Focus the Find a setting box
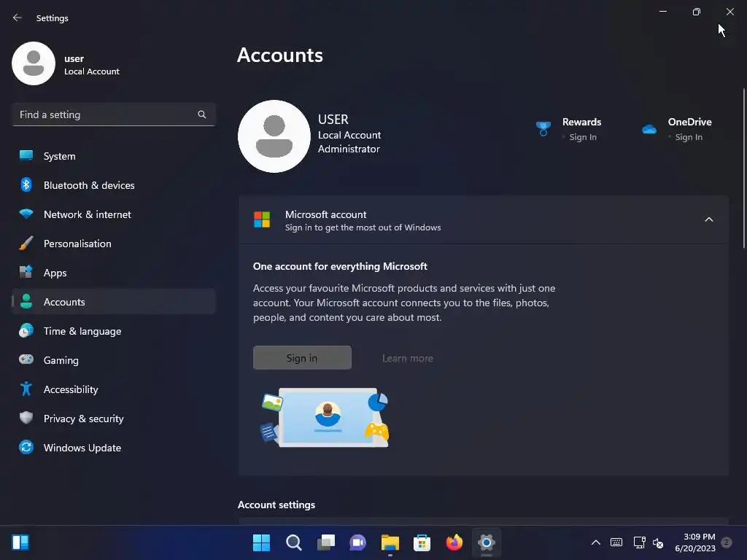 113,114
